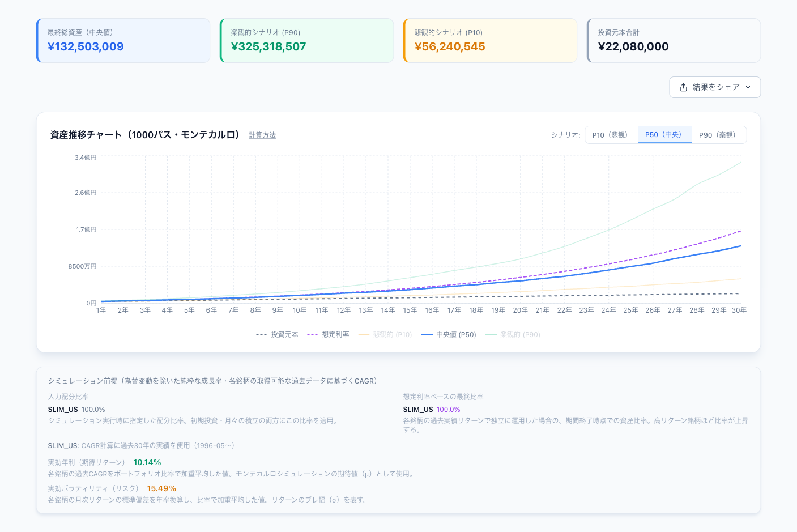Select the P10（悲観）scenario tab
Viewport: 797px width, 532px height.
point(611,135)
